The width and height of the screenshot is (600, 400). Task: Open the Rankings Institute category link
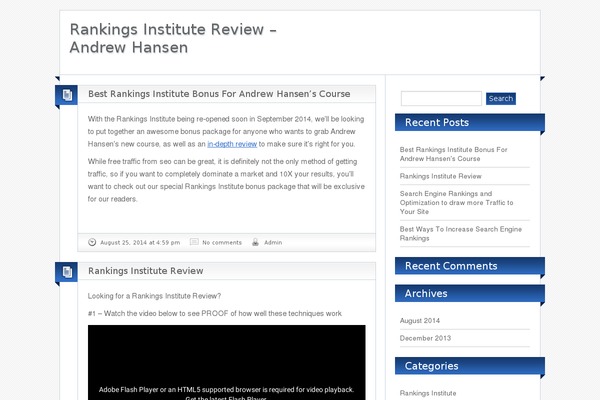click(428, 393)
